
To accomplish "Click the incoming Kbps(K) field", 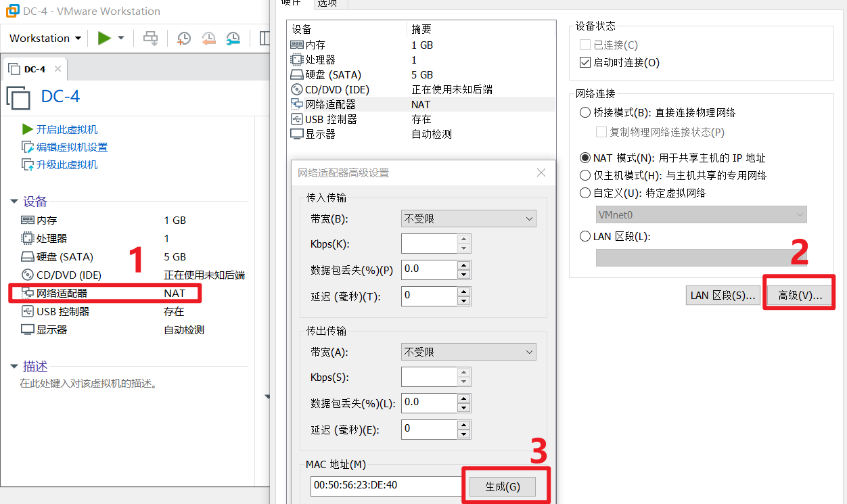I will tap(430, 244).
